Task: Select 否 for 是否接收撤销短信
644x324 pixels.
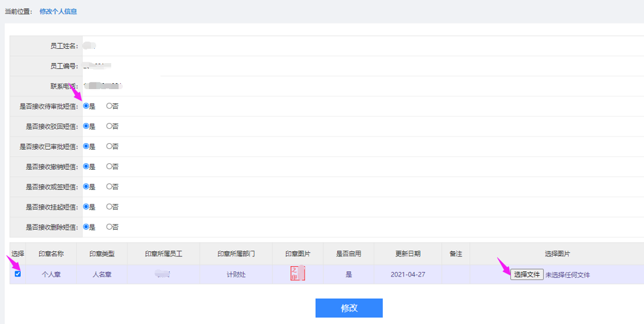Action: click(x=109, y=167)
